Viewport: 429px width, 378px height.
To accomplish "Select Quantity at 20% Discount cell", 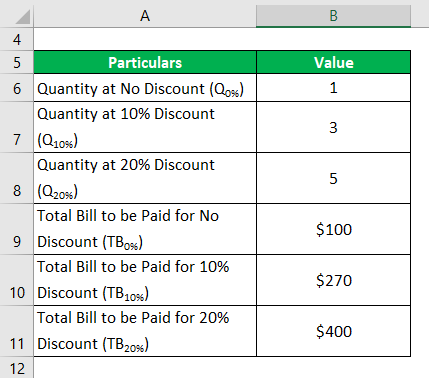I will tap(145, 178).
